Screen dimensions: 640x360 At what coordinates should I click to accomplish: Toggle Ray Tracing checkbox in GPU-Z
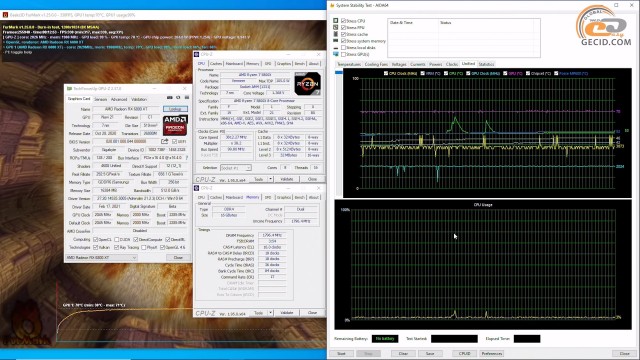point(117,247)
